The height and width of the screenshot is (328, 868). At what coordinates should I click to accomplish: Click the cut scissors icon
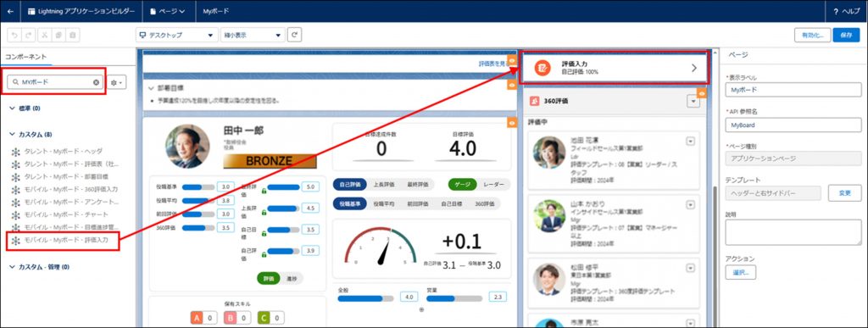tap(44, 36)
